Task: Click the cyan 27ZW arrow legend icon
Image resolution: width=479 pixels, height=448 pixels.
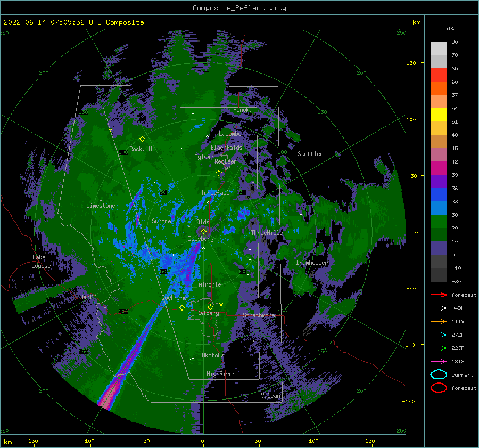Action: (439, 335)
